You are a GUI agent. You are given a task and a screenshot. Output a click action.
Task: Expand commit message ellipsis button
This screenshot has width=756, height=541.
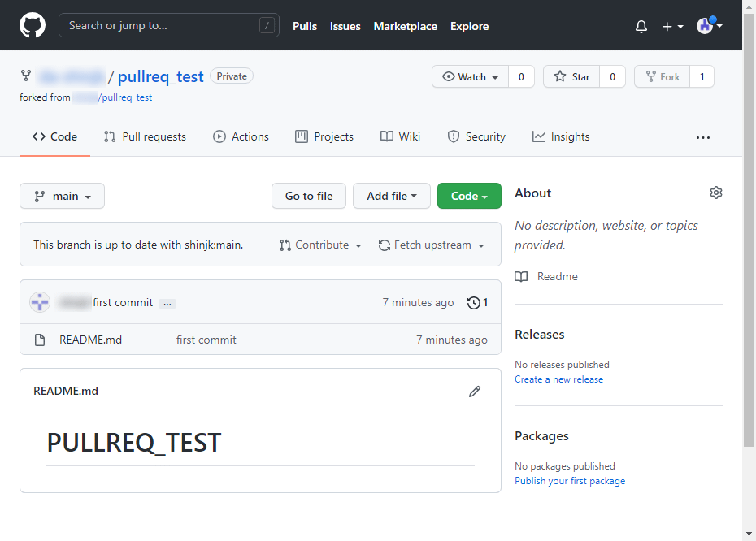(x=167, y=303)
